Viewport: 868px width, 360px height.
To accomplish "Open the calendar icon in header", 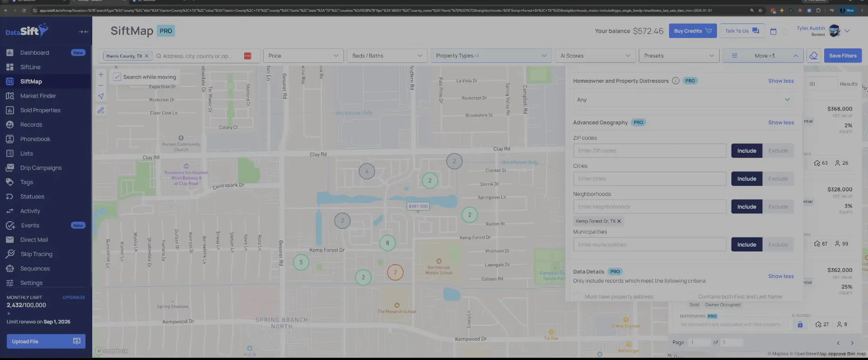I will pos(773,31).
